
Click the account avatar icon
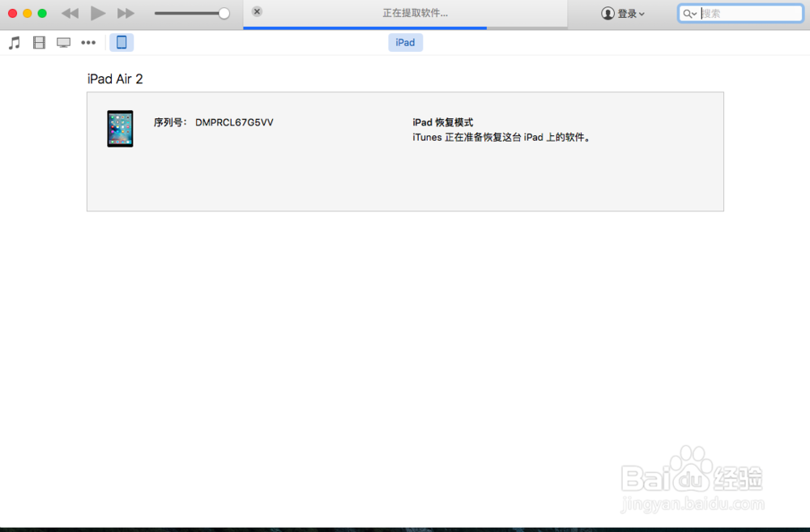[607, 14]
